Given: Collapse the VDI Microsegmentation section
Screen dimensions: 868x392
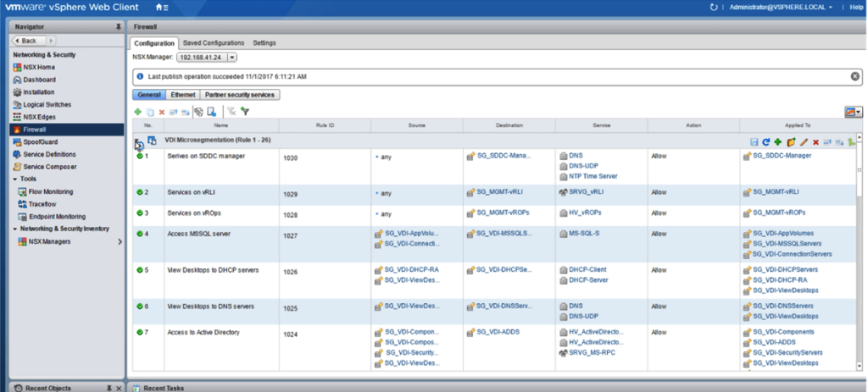Looking at the screenshot, I should pyautogui.click(x=136, y=141).
